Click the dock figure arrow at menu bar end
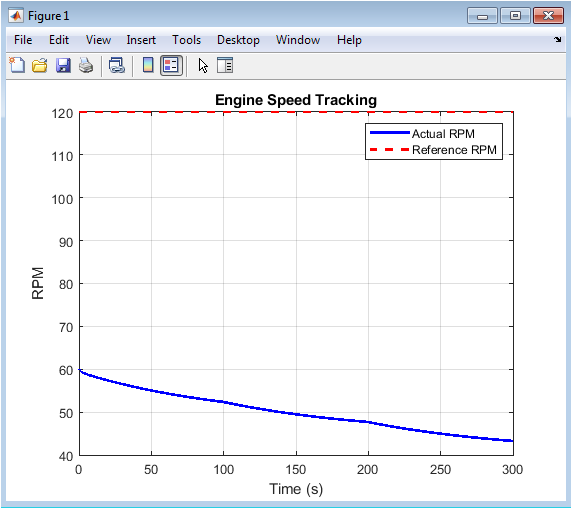Screen dimensions: 572x509 coord(557,39)
